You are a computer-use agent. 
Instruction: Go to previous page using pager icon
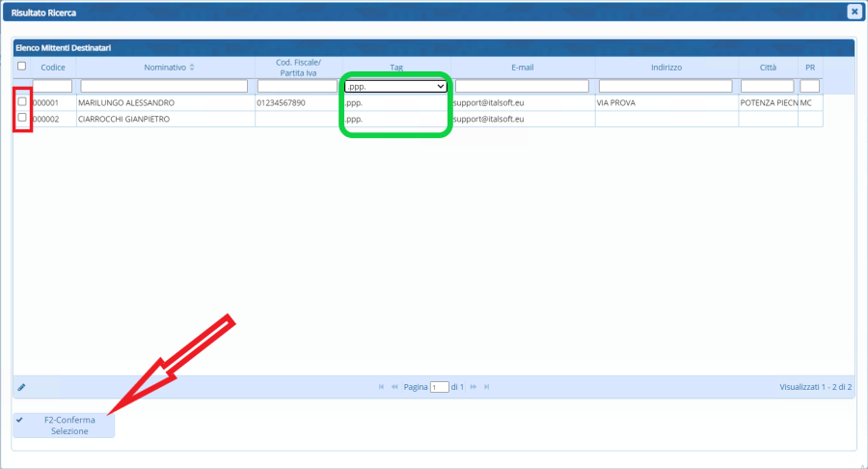pos(394,387)
